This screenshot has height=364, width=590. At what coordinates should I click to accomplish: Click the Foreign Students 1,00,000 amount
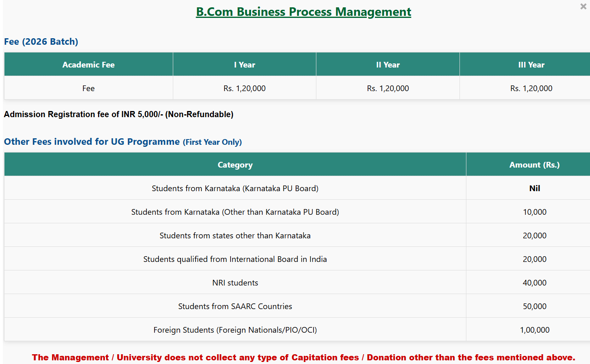[534, 330]
